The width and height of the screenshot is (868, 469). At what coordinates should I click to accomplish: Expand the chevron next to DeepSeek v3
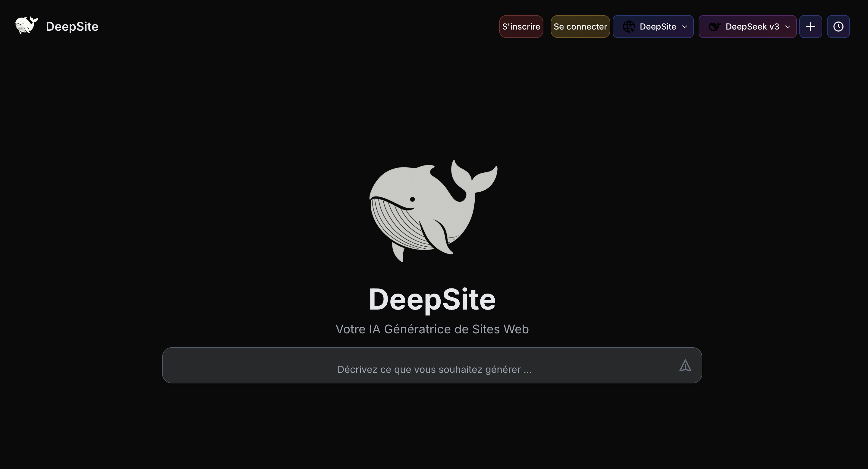coord(788,27)
